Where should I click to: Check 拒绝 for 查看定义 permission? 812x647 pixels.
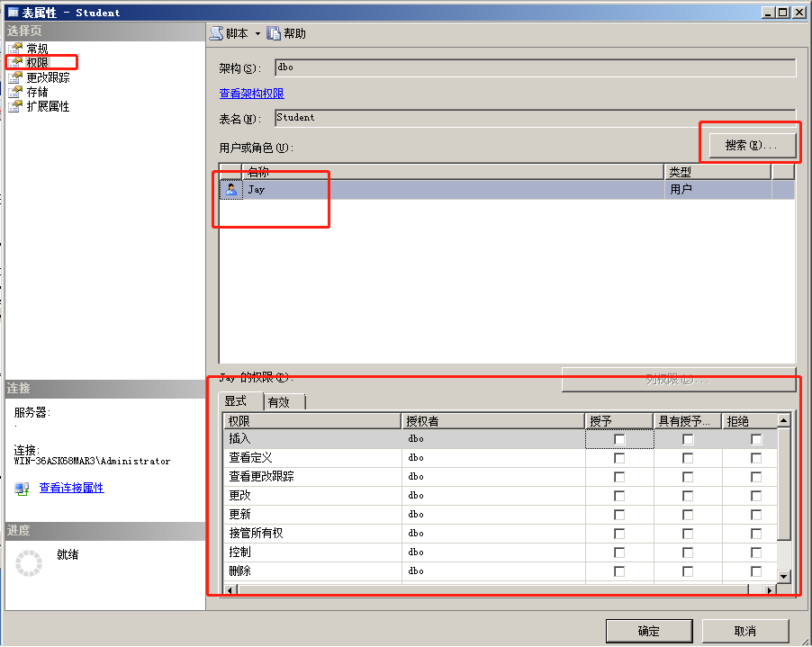(x=756, y=458)
